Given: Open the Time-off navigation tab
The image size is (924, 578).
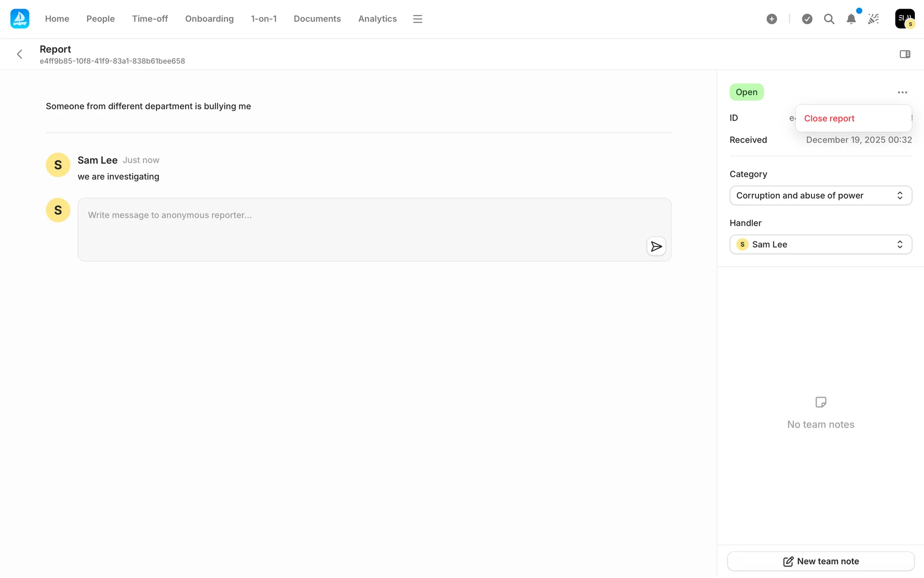Looking at the screenshot, I should coord(150,19).
